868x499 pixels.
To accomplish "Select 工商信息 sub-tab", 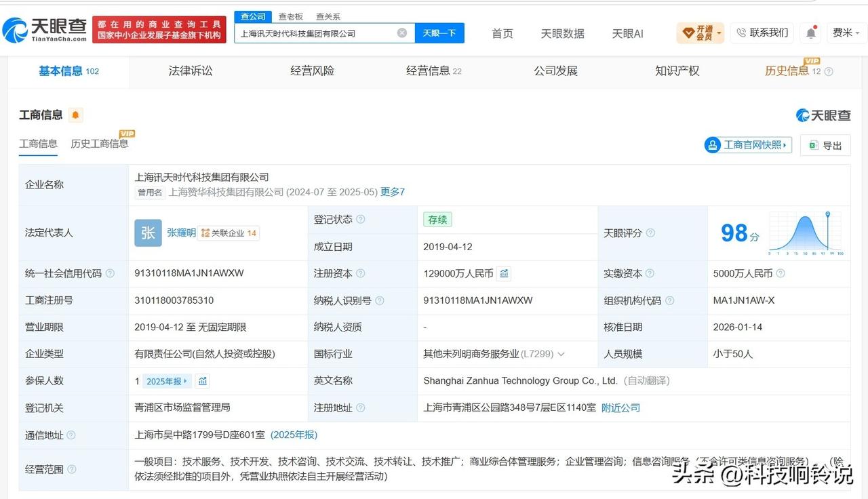I will pyautogui.click(x=38, y=144).
